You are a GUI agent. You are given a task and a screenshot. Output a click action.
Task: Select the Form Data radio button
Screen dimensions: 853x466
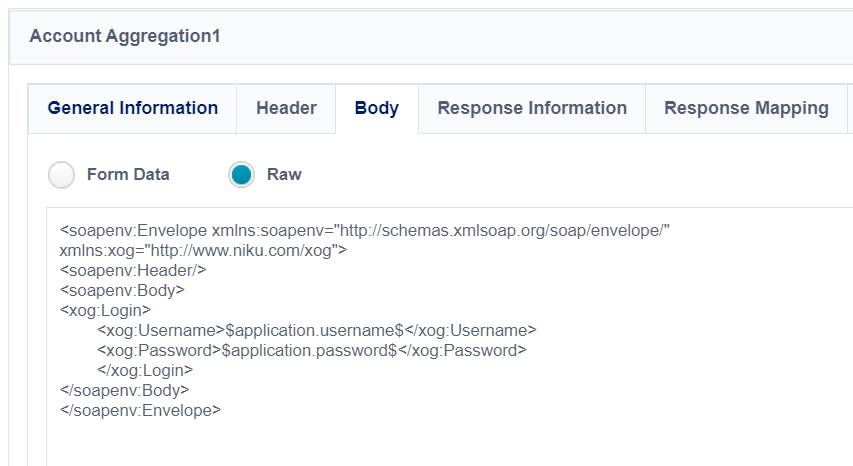[62, 175]
